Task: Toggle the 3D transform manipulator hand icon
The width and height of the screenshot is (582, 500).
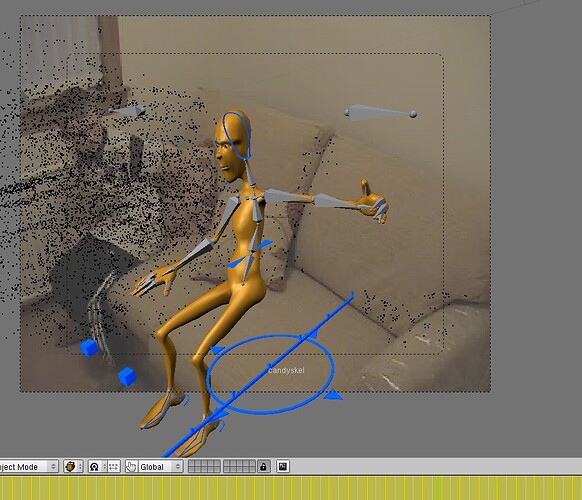Action: pyautogui.click(x=131, y=467)
